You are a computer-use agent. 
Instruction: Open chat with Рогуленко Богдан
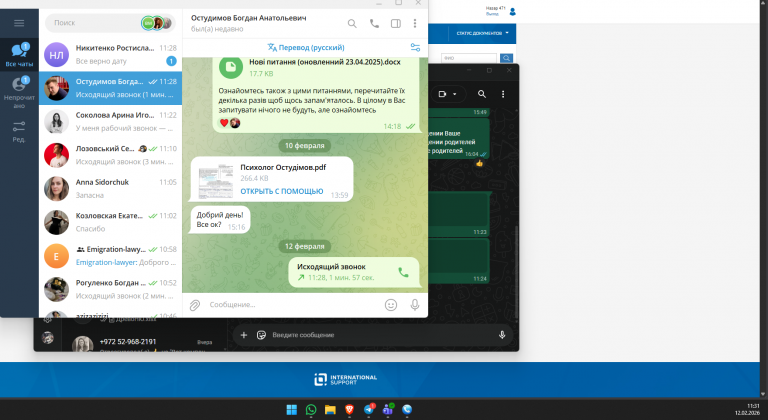[x=110, y=289]
